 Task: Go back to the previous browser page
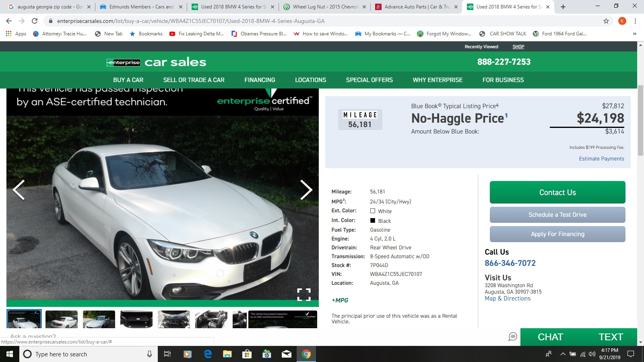9,21
